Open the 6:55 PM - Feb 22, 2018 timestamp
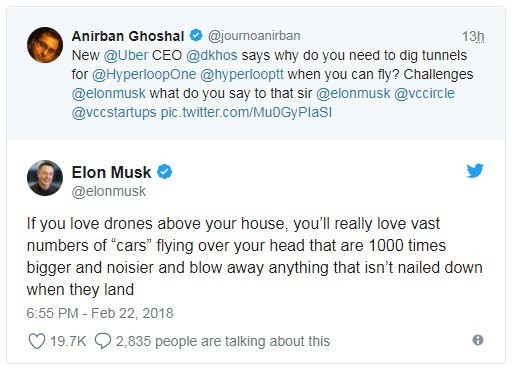Screen dimensions: 513x370 tap(100, 313)
